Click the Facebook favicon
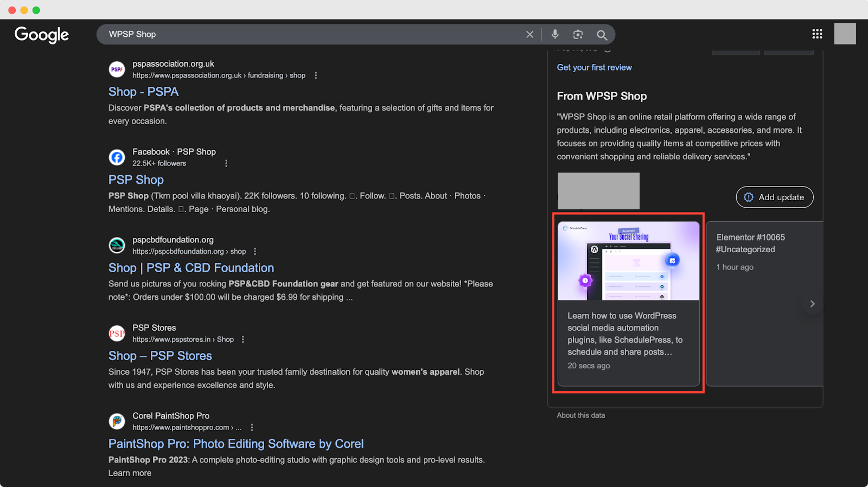 pos(117,157)
